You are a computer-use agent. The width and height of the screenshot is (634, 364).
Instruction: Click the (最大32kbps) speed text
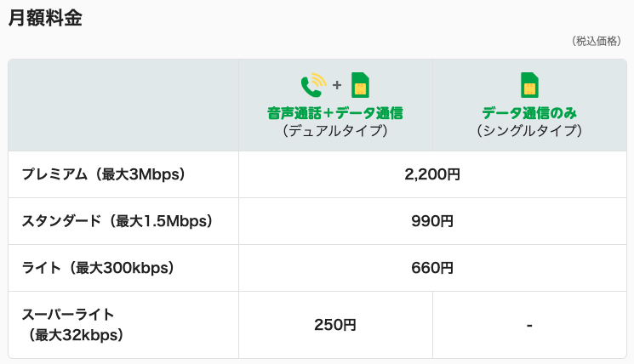pyautogui.click(x=76, y=335)
